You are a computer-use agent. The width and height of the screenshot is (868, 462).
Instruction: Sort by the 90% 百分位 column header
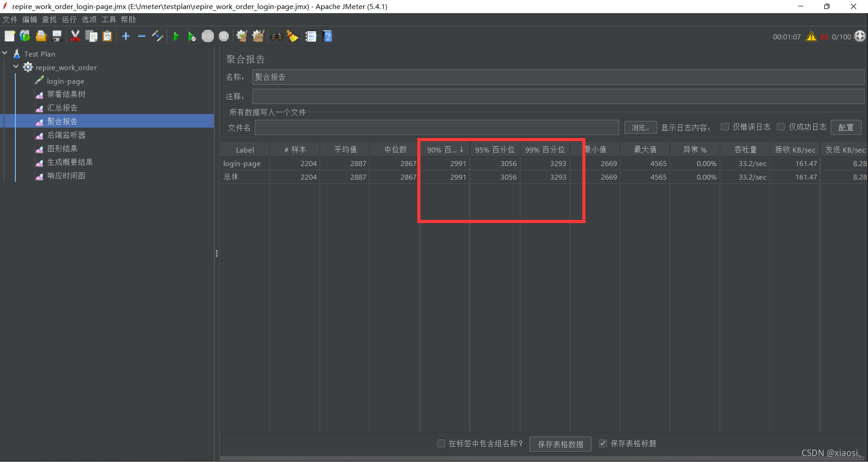click(x=445, y=150)
